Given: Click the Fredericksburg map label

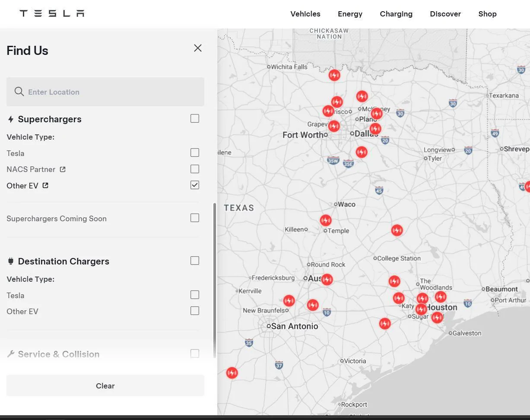Looking at the screenshot, I should click(273, 278).
